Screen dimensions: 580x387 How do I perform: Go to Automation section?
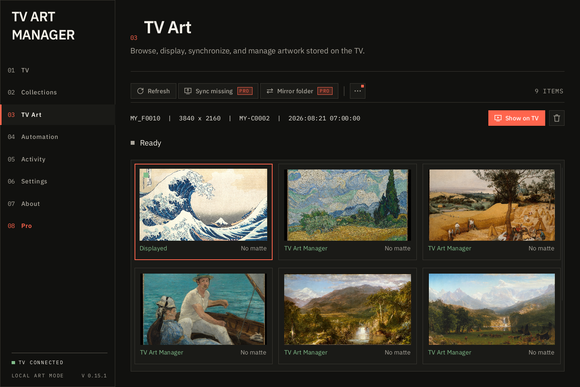click(57, 137)
